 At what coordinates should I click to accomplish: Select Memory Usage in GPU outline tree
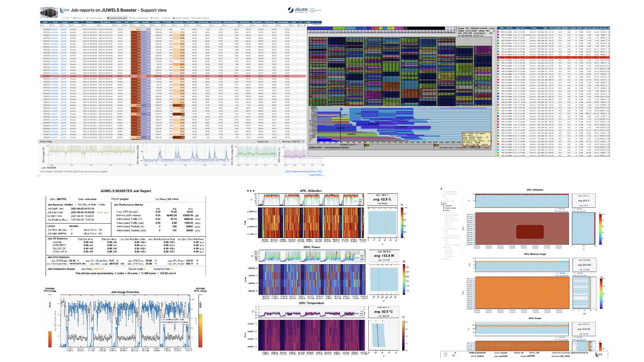pyautogui.click(x=450, y=208)
